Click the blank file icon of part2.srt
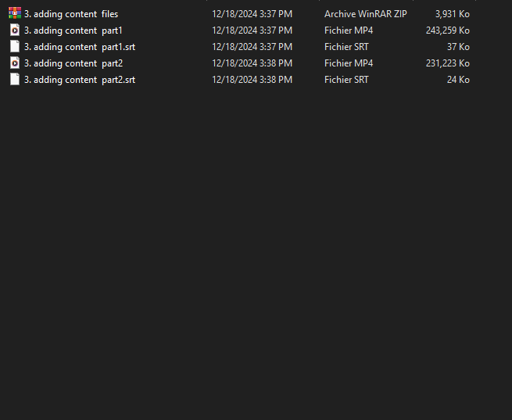The height and width of the screenshot is (420, 512). pos(15,79)
